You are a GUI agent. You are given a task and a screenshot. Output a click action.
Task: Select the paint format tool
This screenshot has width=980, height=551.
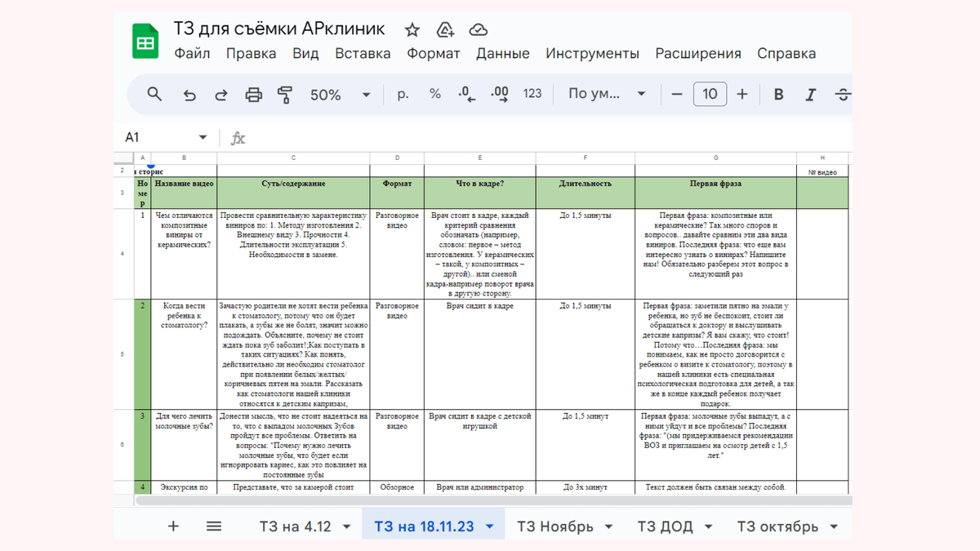284,93
